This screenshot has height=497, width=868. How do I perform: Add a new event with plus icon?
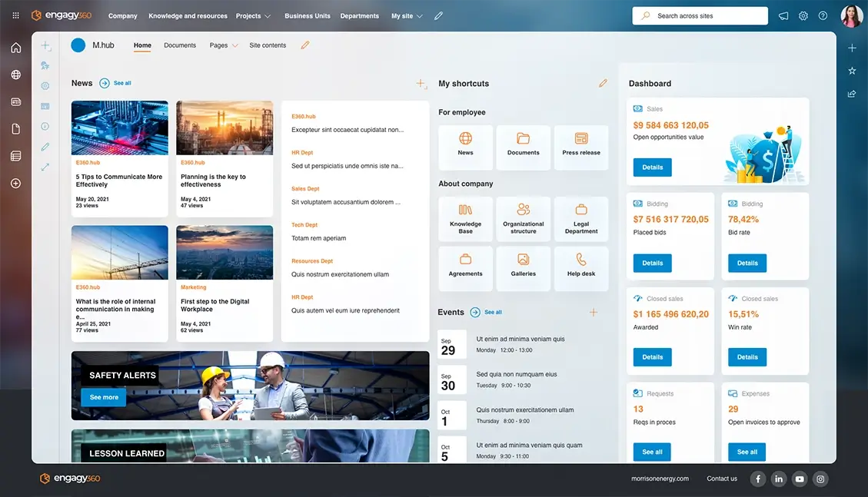(x=593, y=312)
